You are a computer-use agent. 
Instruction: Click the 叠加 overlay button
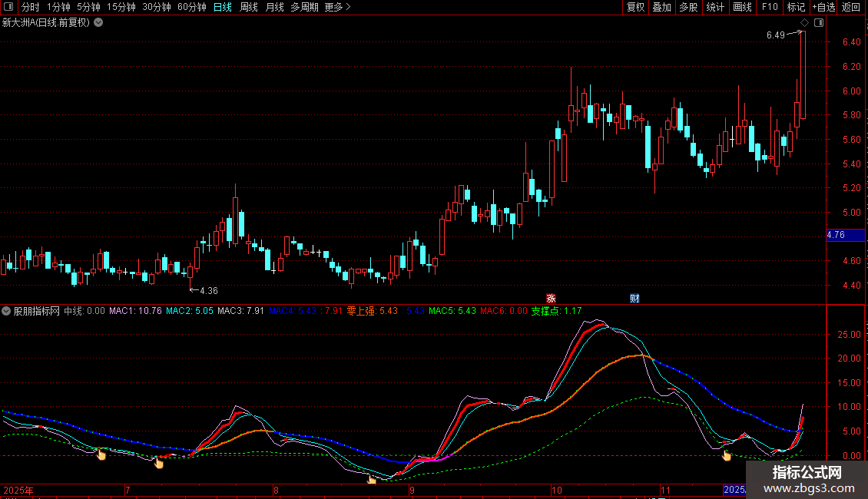662,7
